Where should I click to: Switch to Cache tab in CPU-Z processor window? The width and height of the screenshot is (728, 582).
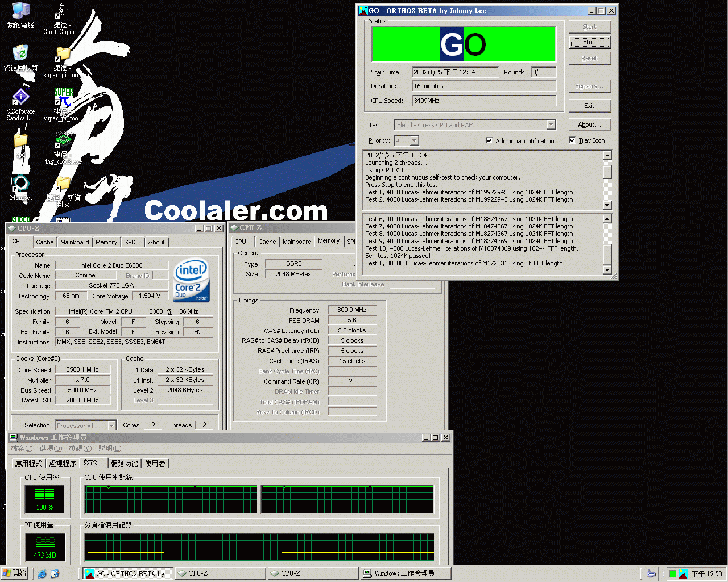coord(45,242)
